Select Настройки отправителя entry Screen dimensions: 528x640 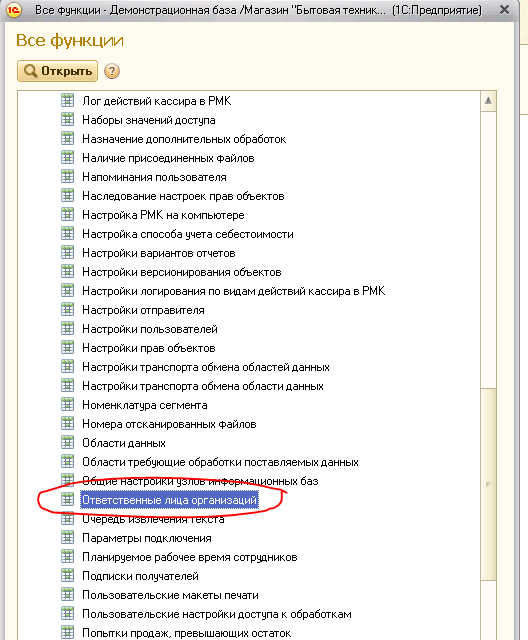(x=143, y=310)
